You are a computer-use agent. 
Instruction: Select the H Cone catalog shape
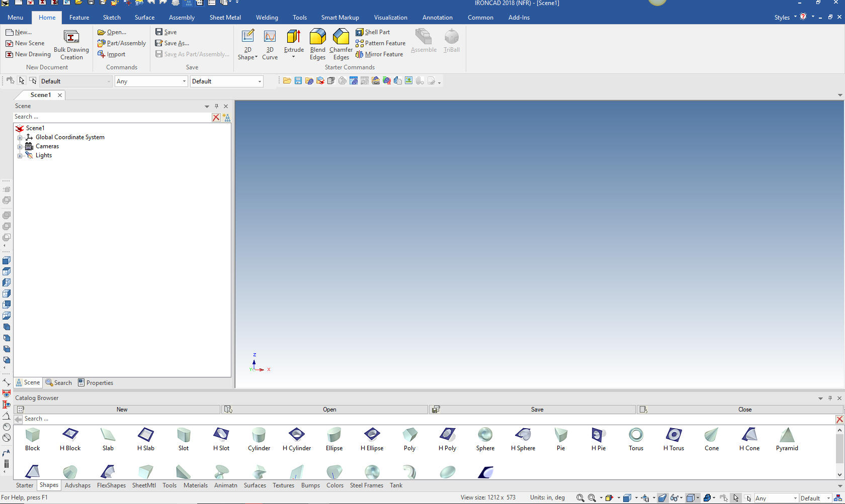click(749, 439)
